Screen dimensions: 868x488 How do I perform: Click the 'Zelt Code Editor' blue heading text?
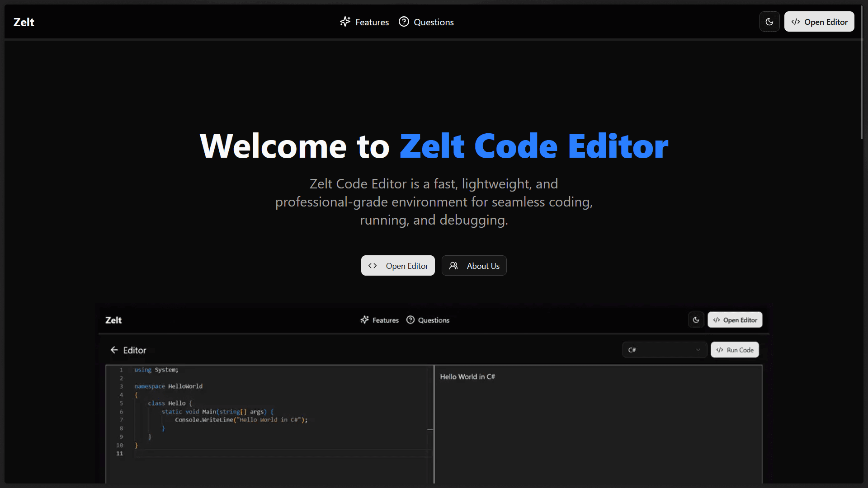click(534, 146)
